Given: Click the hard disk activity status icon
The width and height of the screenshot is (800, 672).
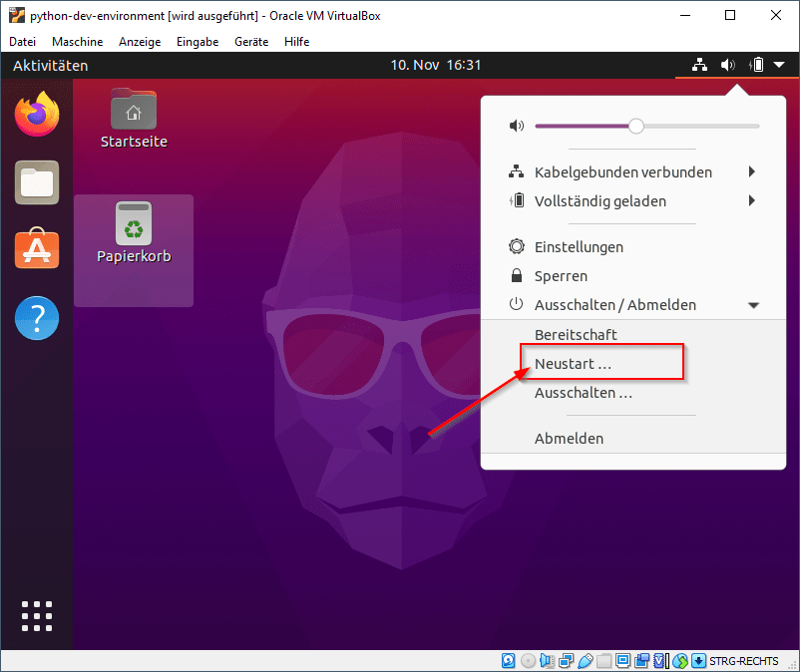Looking at the screenshot, I should click(508, 660).
